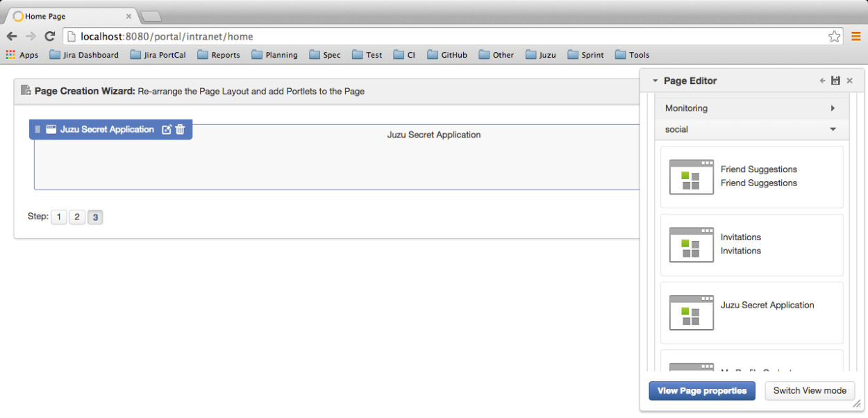Click the trash icon to delete the portlet

pyautogui.click(x=180, y=129)
